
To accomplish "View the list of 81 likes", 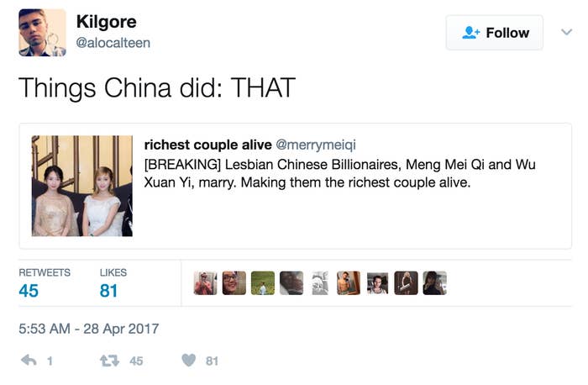I will [113, 283].
